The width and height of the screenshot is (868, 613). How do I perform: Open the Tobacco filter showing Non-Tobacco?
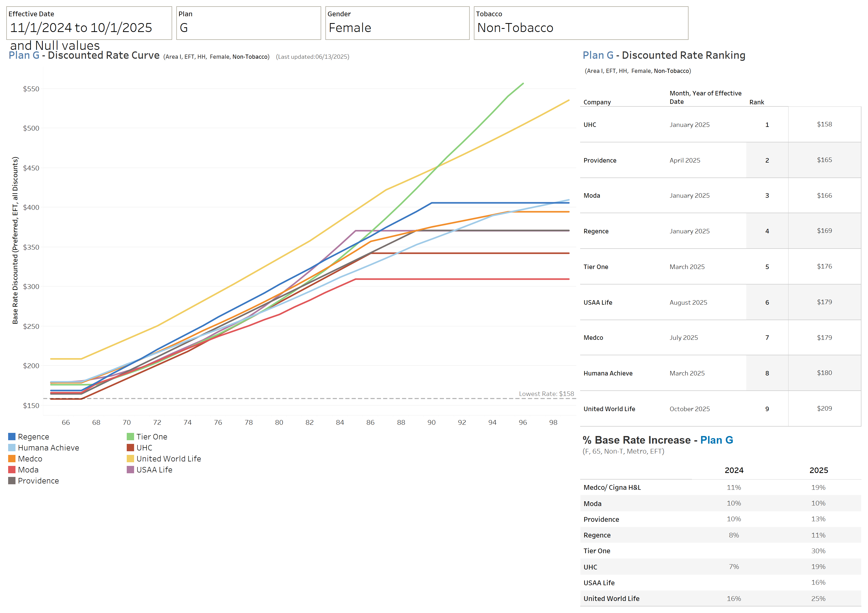pyautogui.click(x=581, y=23)
